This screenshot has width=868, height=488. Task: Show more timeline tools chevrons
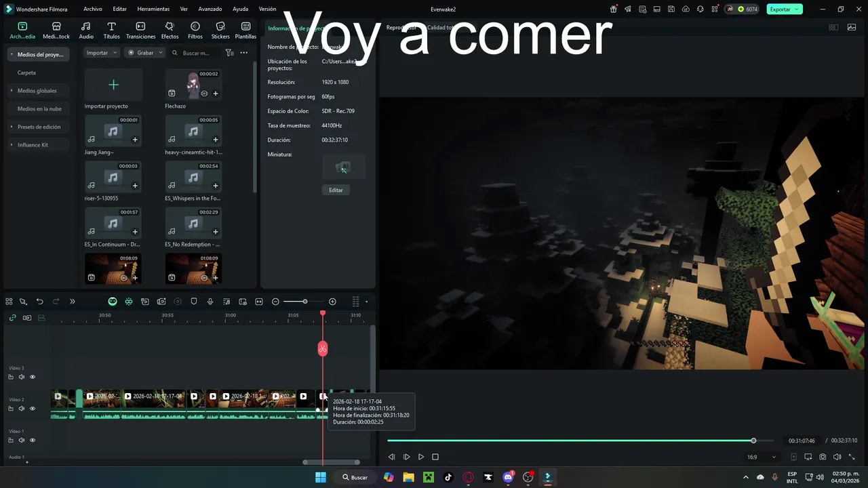(72, 302)
